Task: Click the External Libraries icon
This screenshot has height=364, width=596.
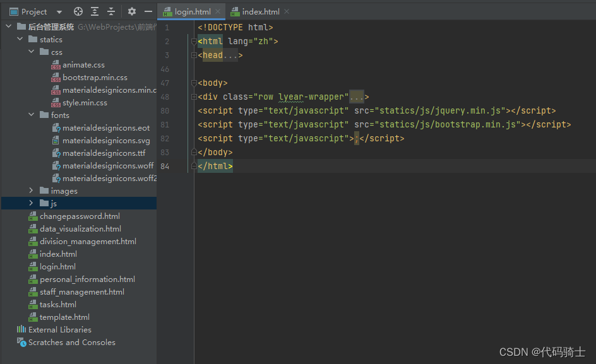Action: 21,329
